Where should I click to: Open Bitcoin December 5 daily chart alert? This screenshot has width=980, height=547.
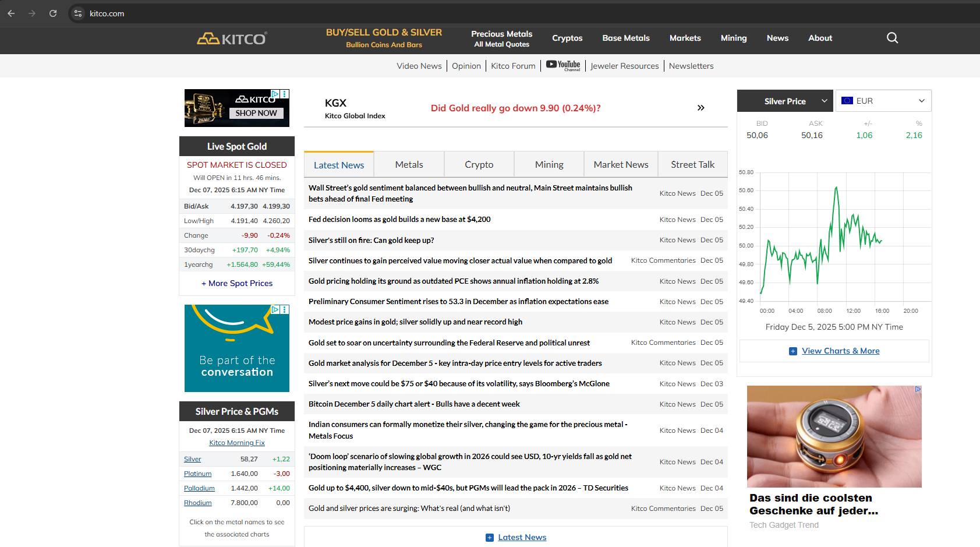pyautogui.click(x=414, y=404)
